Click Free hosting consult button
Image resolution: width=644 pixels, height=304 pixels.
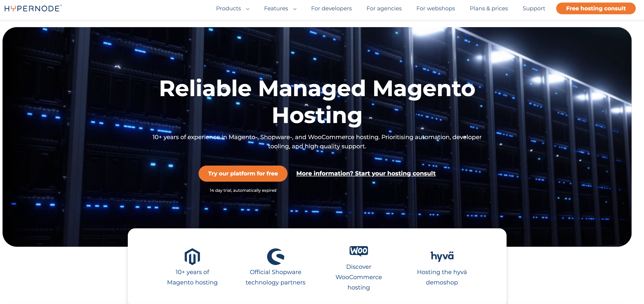pos(596,9)
